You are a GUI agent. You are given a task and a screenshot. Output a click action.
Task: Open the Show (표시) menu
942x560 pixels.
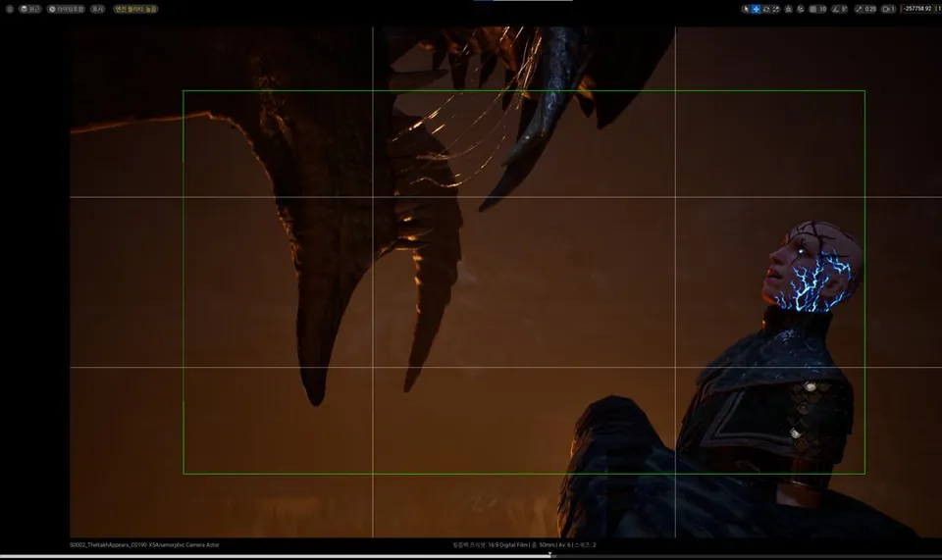(97, 9)
